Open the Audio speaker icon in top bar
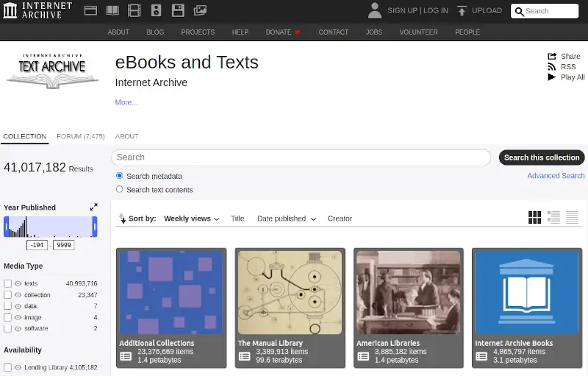588x376 pixels. pyautogui.click(x=156, y=10)
